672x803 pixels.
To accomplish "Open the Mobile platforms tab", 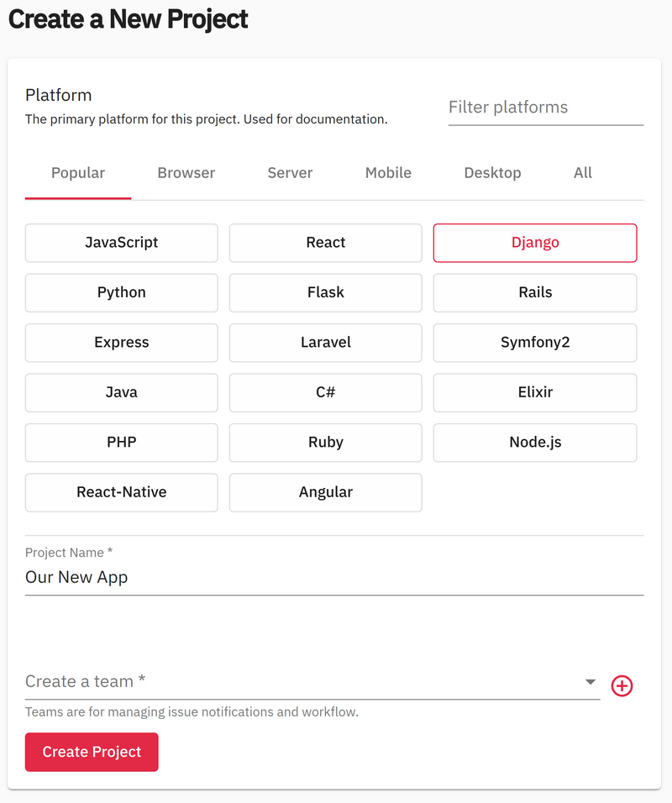I will tap(387, 173).
